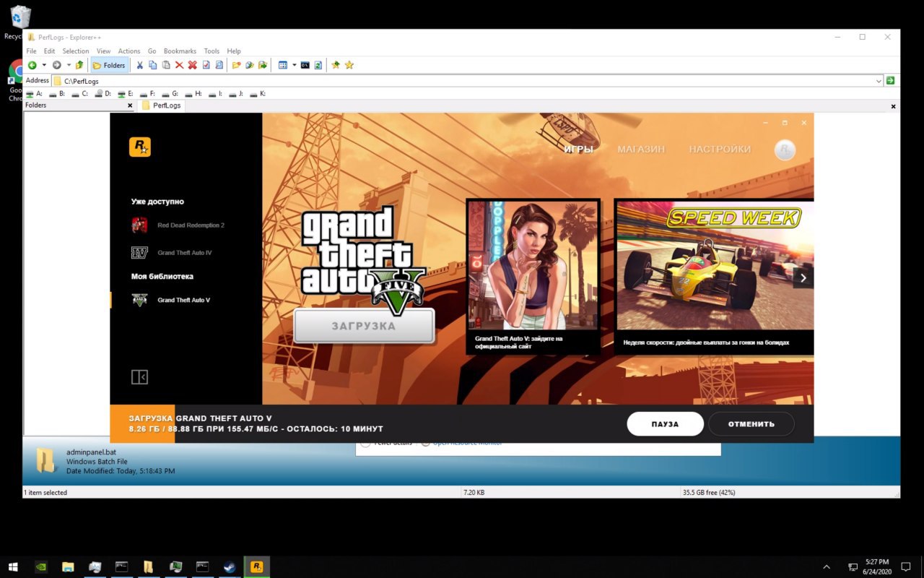Open command prompt from Explorer++ toolbar
This screenshot has width=924, height=578.
305,65
